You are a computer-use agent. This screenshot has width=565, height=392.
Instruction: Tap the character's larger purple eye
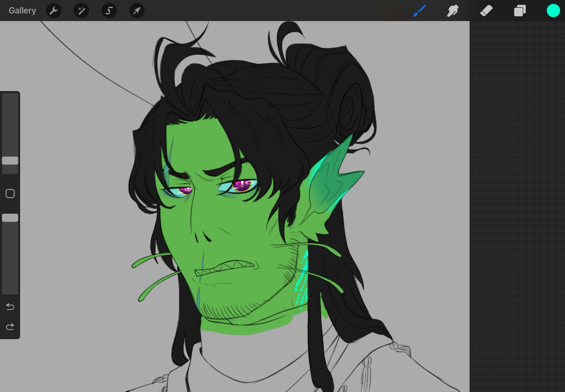(242, 186)
